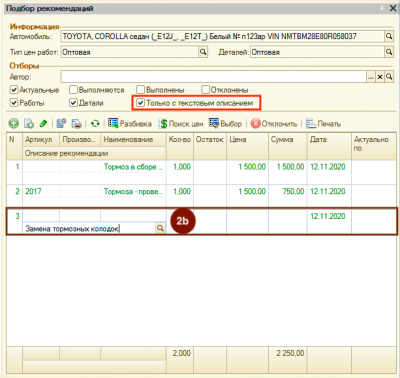Image resolution: width=400 pixels, height=378 pixels.
Task: Open lookup for the Деталей price type
Action: pos(389,52)
